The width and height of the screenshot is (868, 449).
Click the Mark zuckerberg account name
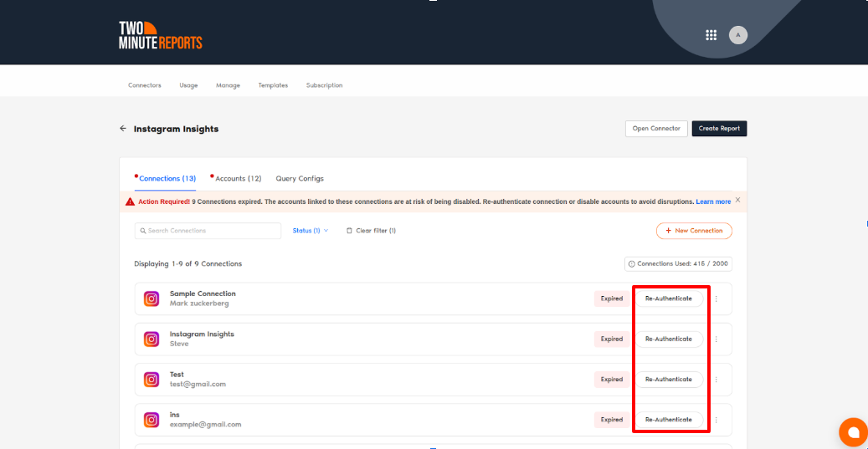pyautogui.click(x=199, y=304)
